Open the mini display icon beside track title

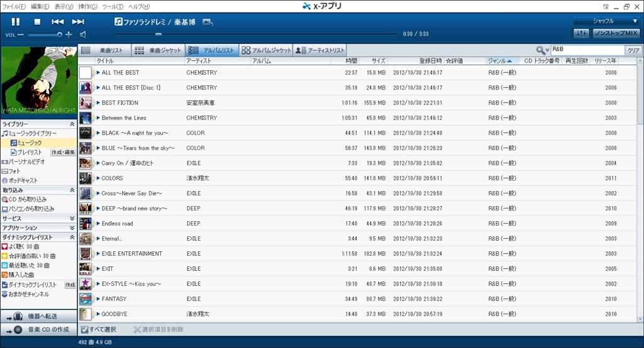208,22
